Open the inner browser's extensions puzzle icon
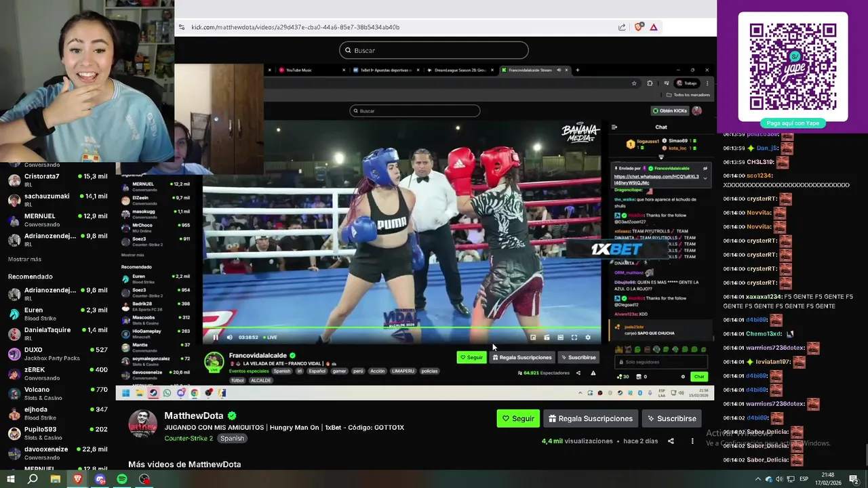This screenshot has width=868, height=488. 650,83
